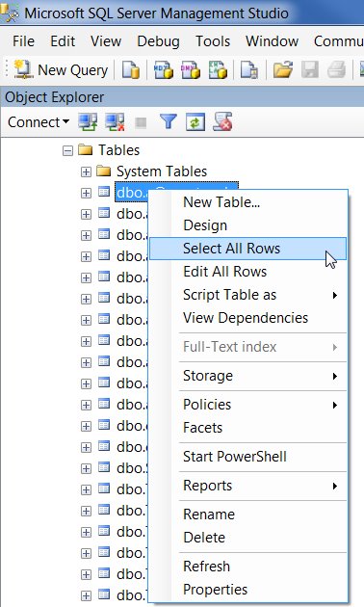The width and height of the screenshot is (364, 607).
Task: Open the File menu
Action: click(x=23, y=41)
